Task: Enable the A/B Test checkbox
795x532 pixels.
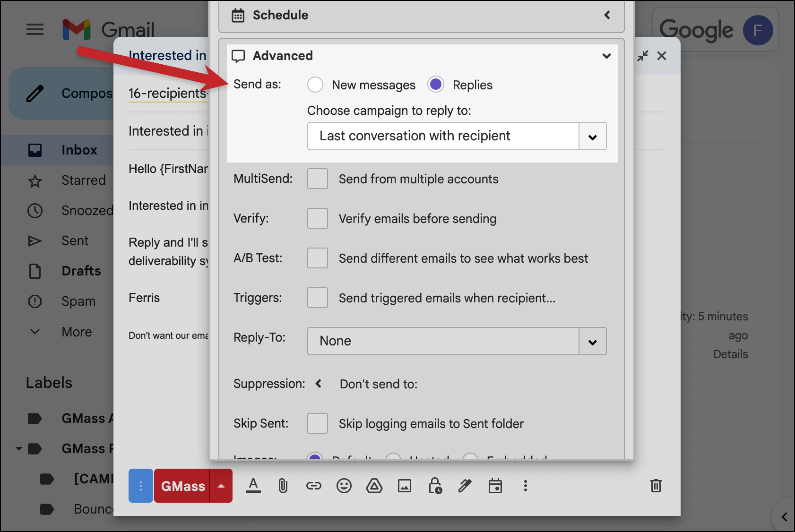Action: [318, 258]
